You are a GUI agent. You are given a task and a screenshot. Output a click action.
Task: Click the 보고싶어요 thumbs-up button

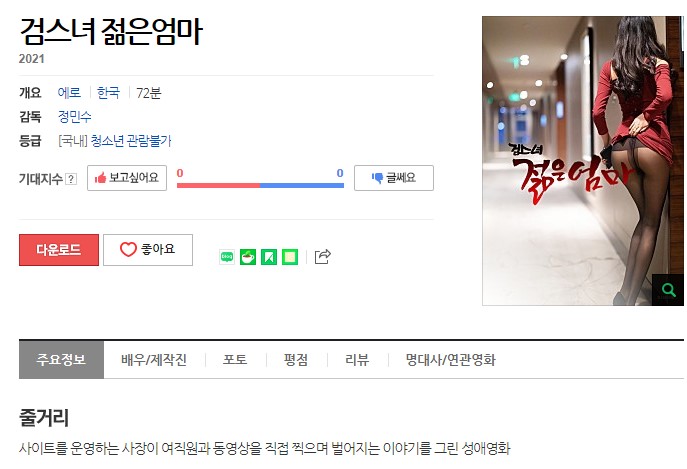coord(127,178)
